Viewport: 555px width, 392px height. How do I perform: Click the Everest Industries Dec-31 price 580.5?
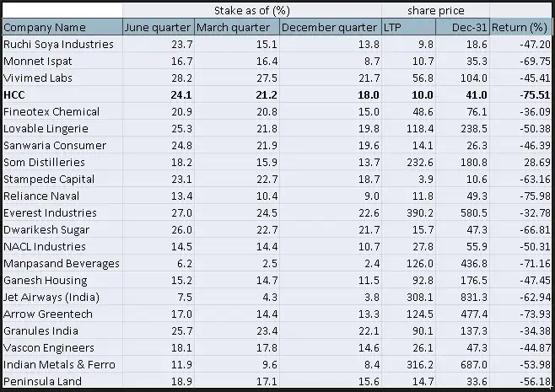pyautogui.click(x=473, y=213)
